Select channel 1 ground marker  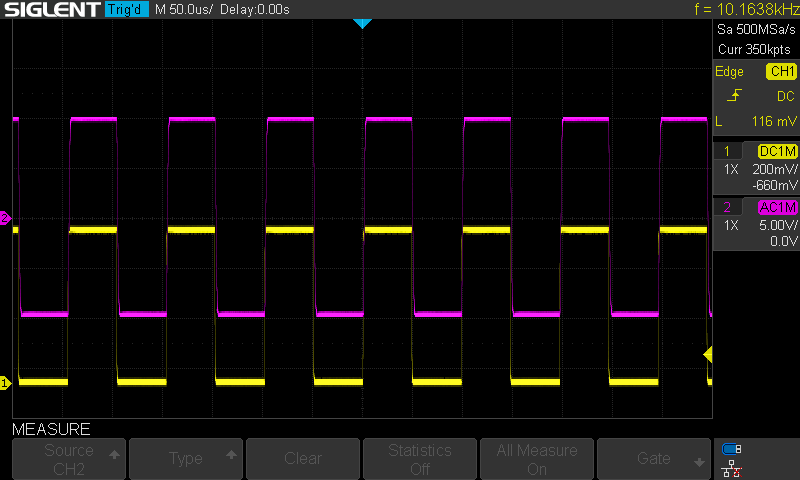coord(5,383)
